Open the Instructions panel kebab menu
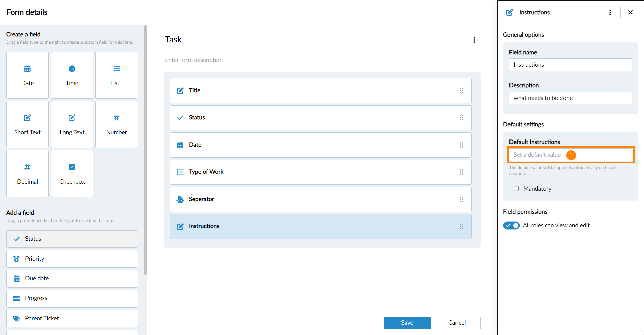This screenshot has width=644, height=335. 610,12
